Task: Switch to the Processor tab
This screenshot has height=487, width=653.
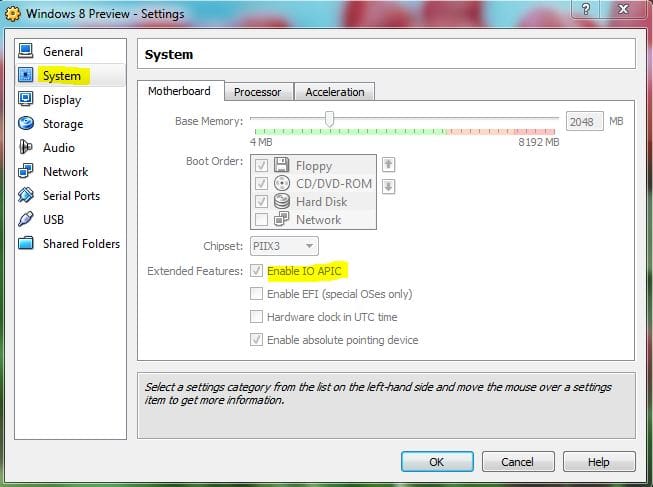Action: 257,92
